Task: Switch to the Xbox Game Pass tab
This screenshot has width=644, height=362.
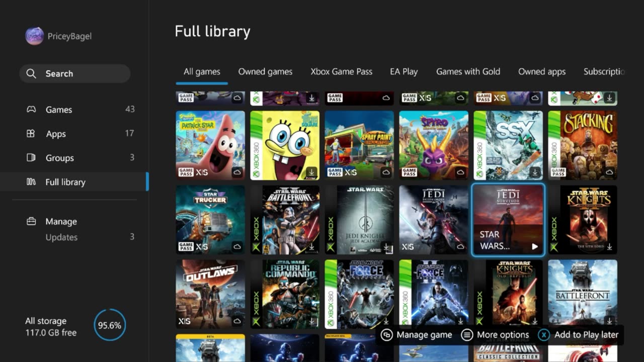Action: coord(342,71)
